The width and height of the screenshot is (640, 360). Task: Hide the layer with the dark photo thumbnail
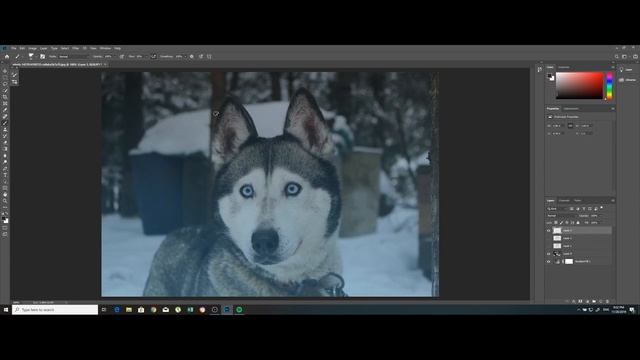pyautogui.click(x=549, y=254)
